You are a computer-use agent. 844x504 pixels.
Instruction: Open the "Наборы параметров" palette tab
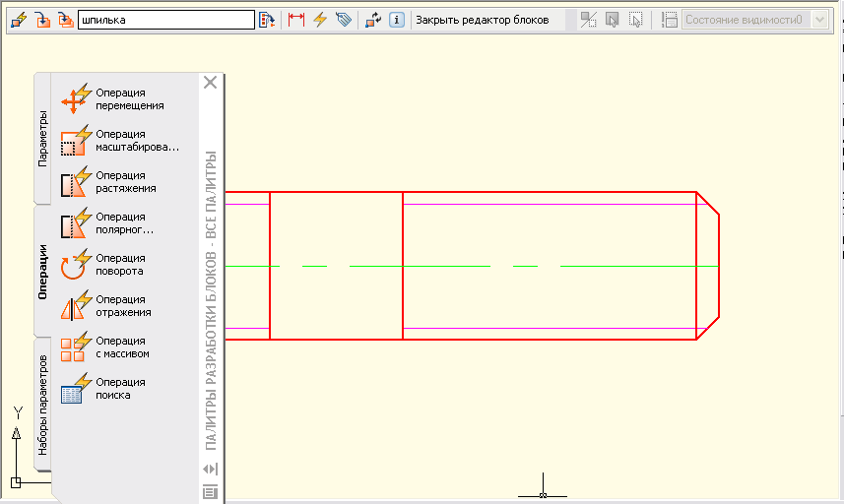[x=42, y=405]
